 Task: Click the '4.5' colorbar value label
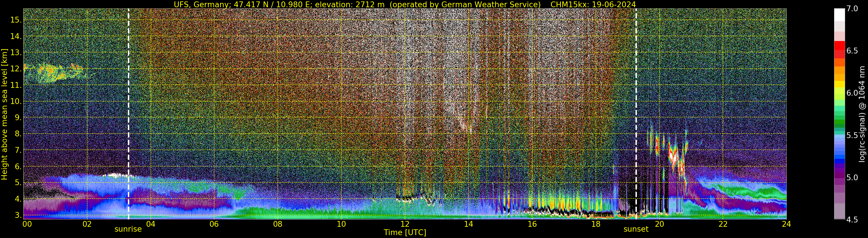[x=852, y=220]
